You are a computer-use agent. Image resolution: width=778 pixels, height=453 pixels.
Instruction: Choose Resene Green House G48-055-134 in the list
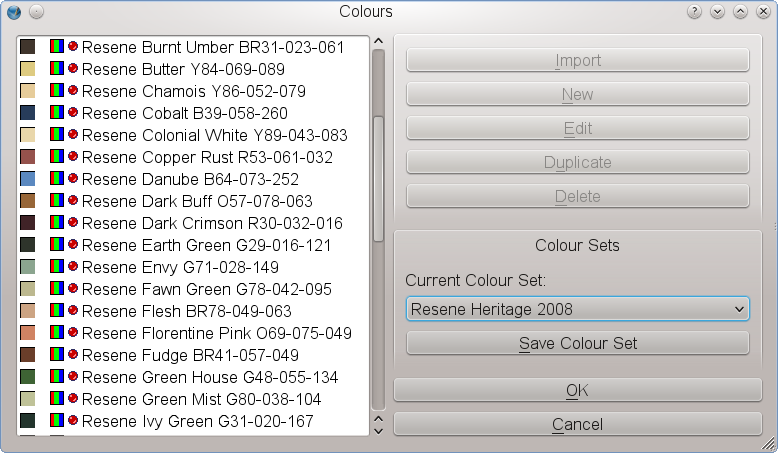tap(209, 377)
